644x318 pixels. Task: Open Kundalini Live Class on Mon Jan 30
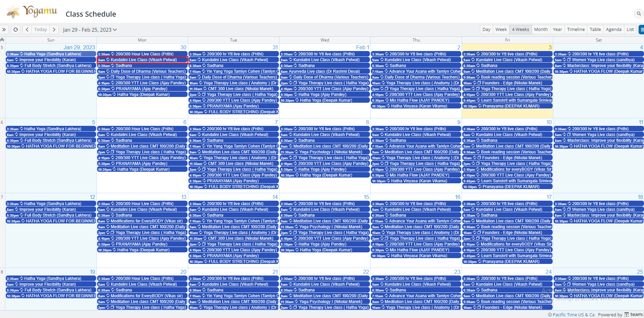pyautogui.click(x=142, y=60)
